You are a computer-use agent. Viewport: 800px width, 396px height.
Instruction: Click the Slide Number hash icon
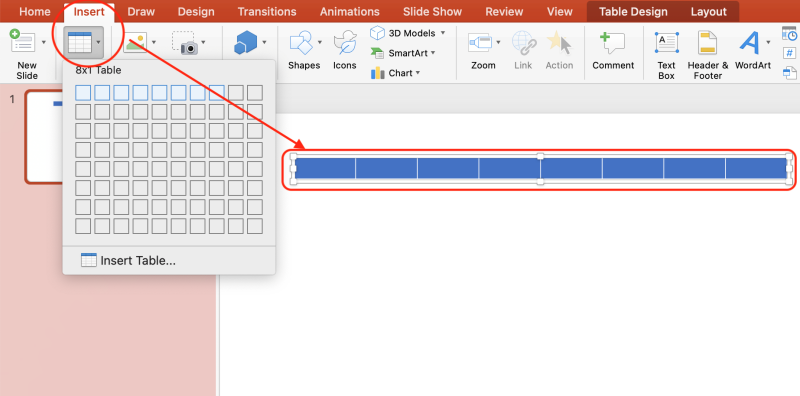coord(790,53)
